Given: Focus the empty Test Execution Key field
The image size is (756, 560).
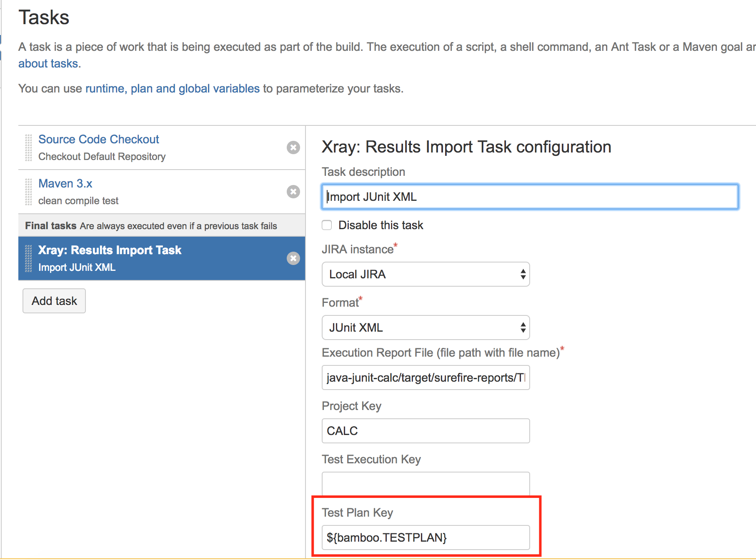Looking at the screenshot, I should pos(426,484).
